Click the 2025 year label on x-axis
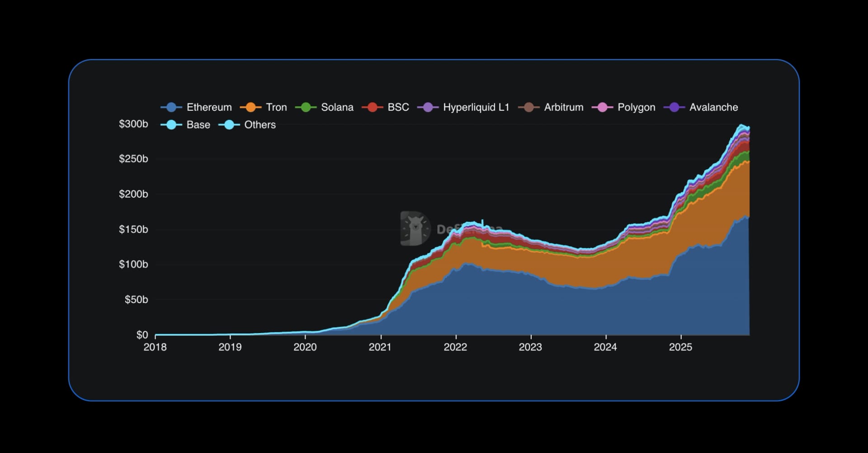Image resolution: width=868 pixels, height=453 pixels. (681, 348)
